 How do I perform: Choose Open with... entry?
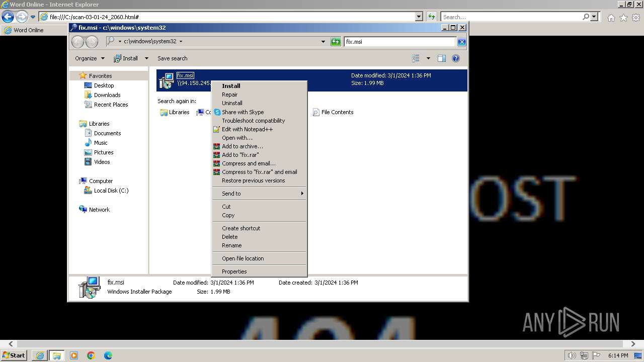(x=259, y=138)
